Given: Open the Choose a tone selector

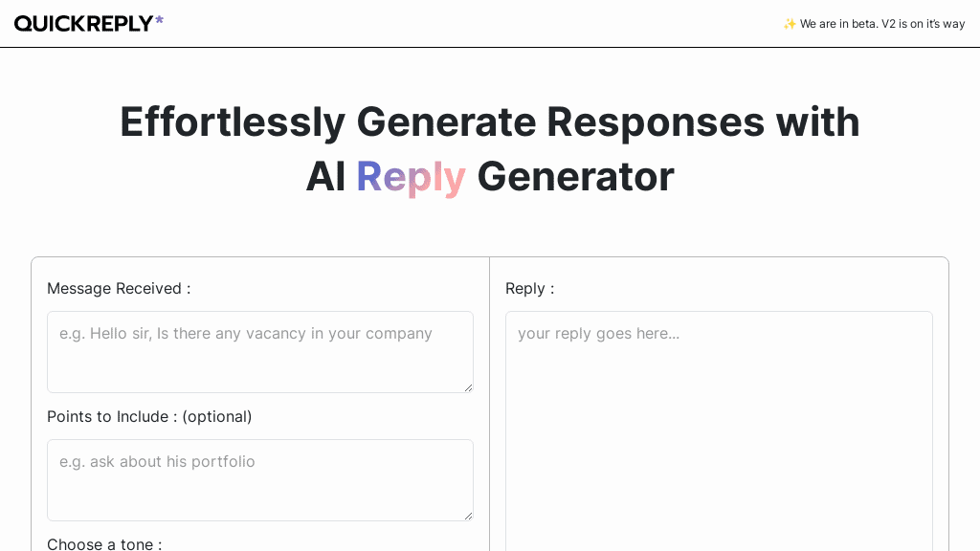Looking at the screenshot, I should (x=104, y=543).
